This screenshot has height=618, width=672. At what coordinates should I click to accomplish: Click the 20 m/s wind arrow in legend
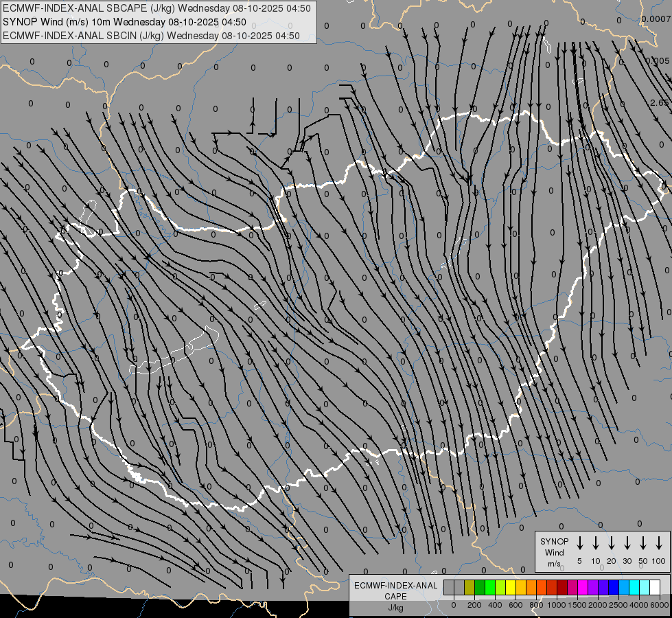(612, 542)
